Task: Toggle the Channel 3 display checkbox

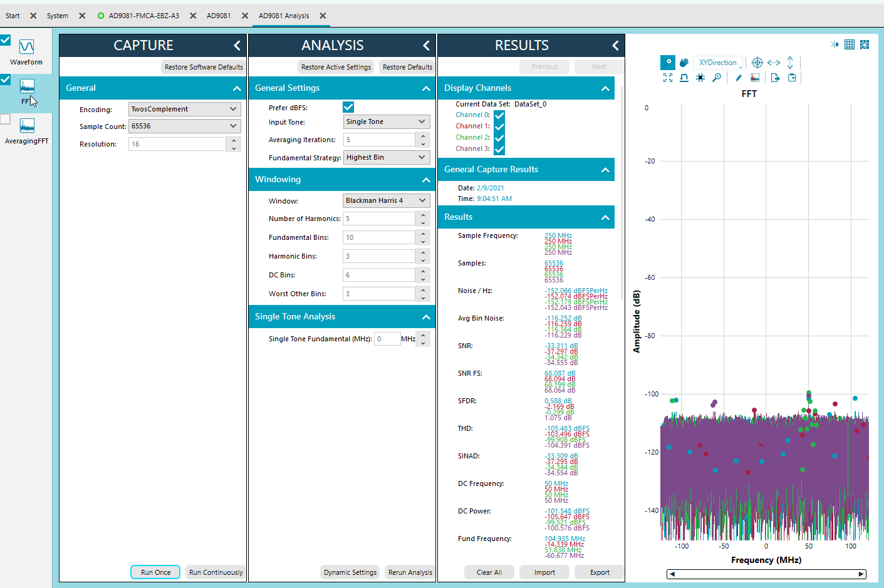Action: click(499, 149)
